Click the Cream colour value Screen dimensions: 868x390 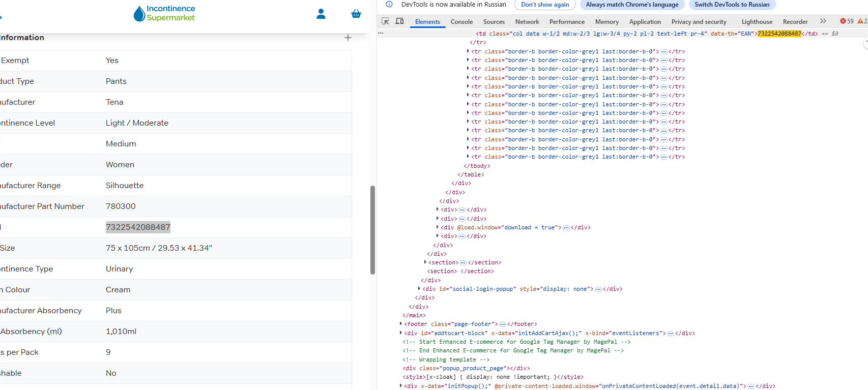pos(118,290)
